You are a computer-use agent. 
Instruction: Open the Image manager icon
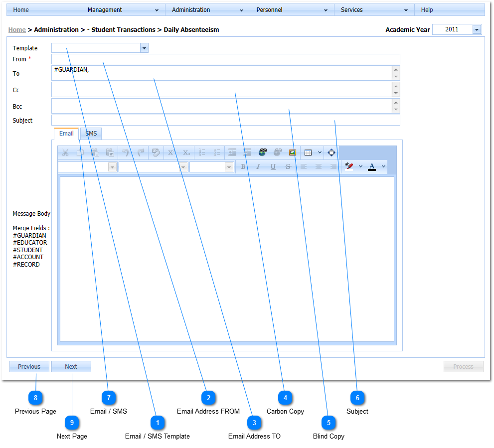click(293, 153)
